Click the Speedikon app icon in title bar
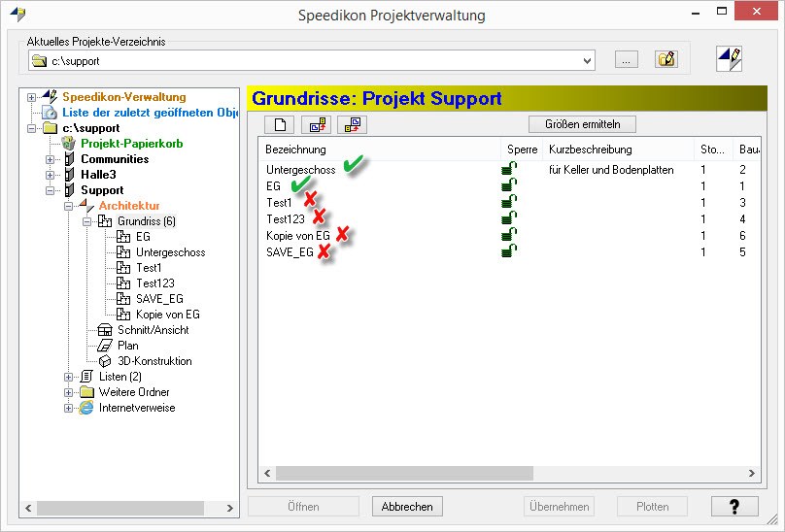The image size is (785, 532). coord(18,14)
